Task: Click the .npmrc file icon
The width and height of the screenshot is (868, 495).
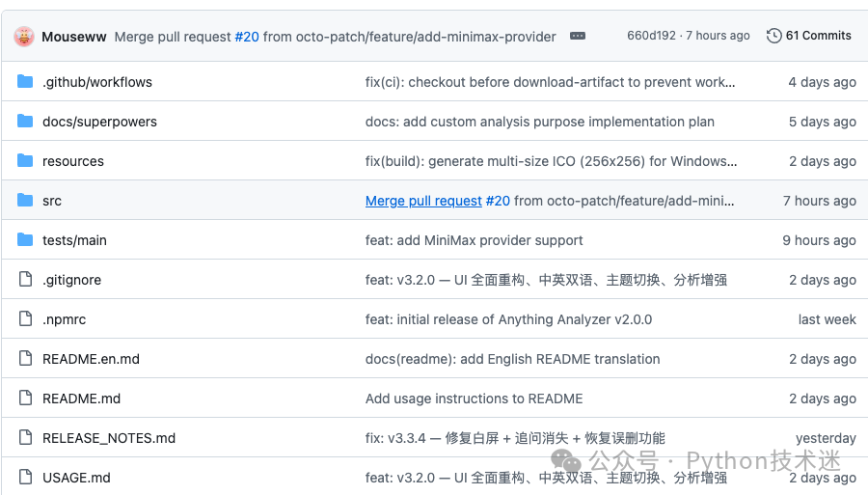Action: pyautogui.click(x=25, y=318)
